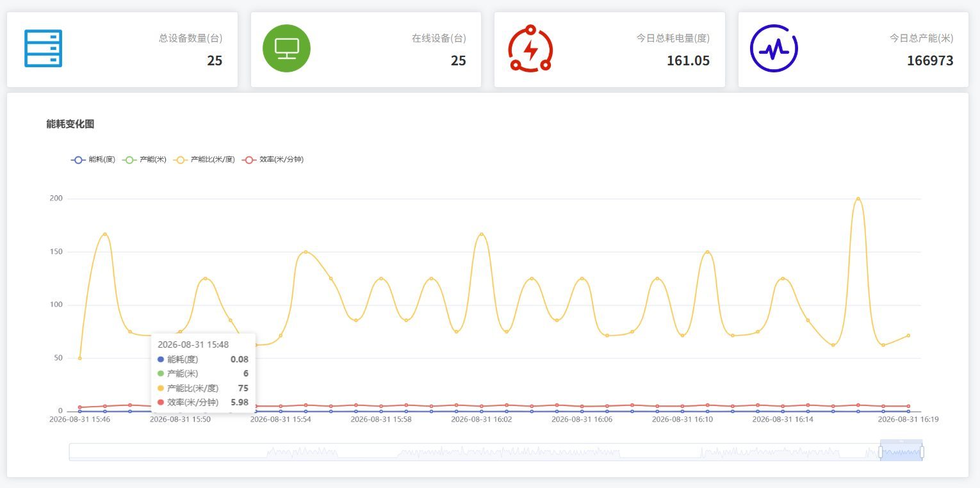Toggle the 能耗(度) legend series
This screenshot has width=980, height=488.
pyautogui.click(x=93, y=159)
